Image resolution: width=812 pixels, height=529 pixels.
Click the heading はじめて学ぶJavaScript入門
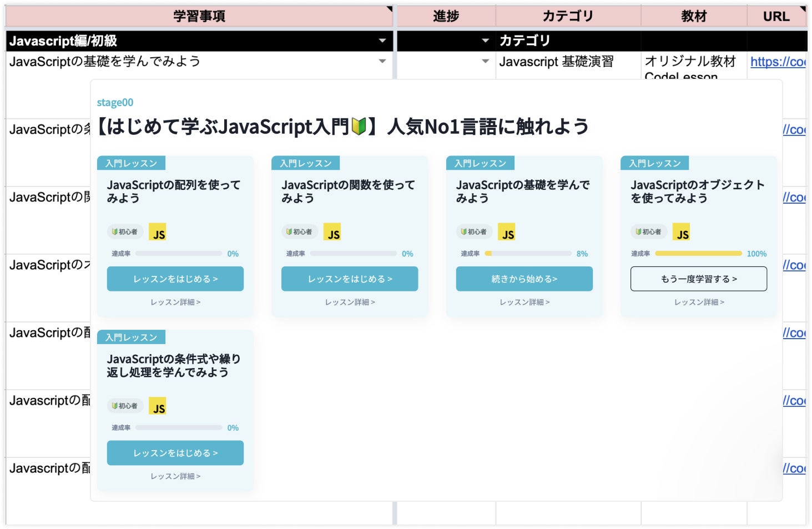pos(343,127)
